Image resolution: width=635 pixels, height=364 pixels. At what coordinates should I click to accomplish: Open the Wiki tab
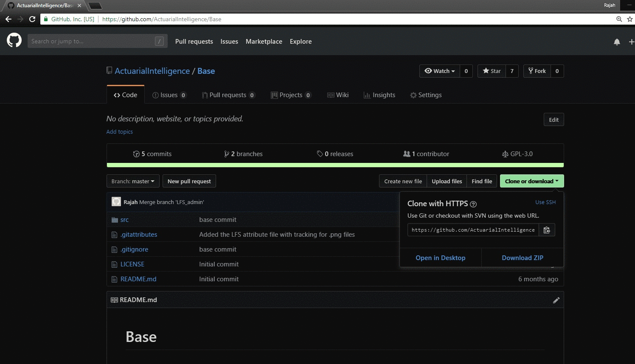point(338,95)
